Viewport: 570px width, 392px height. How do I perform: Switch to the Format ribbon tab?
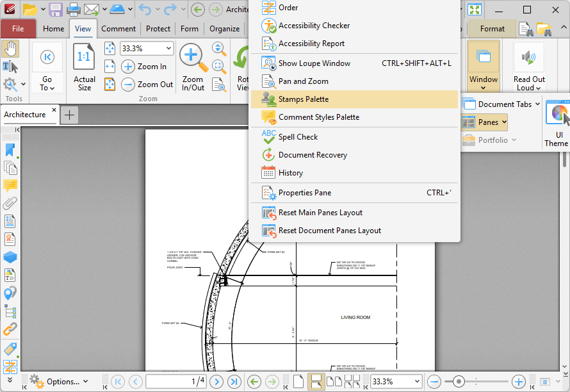pos(493,29)
